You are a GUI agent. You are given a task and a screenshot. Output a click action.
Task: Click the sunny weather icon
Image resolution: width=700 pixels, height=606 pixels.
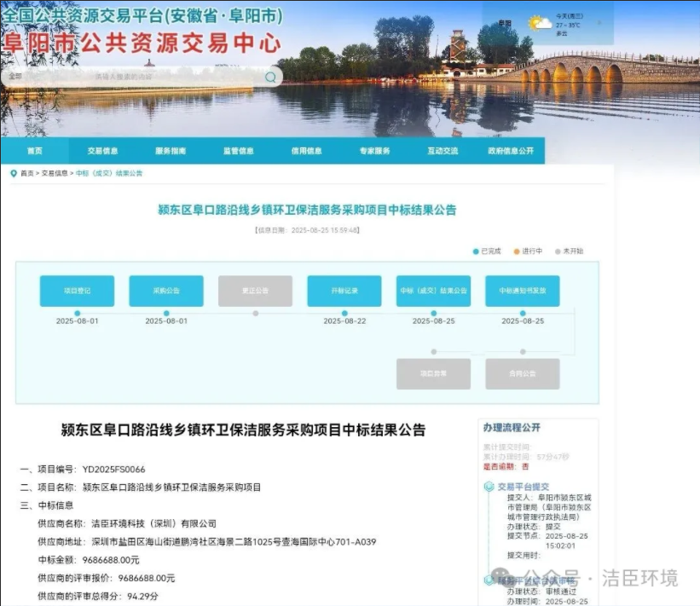pyautogui.click(x=538, y=23)
